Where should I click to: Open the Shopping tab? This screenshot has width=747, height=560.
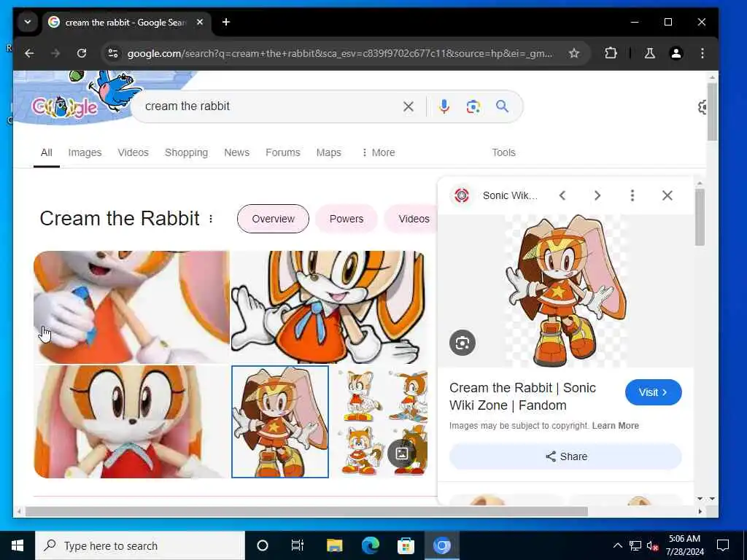pos(186,152)
